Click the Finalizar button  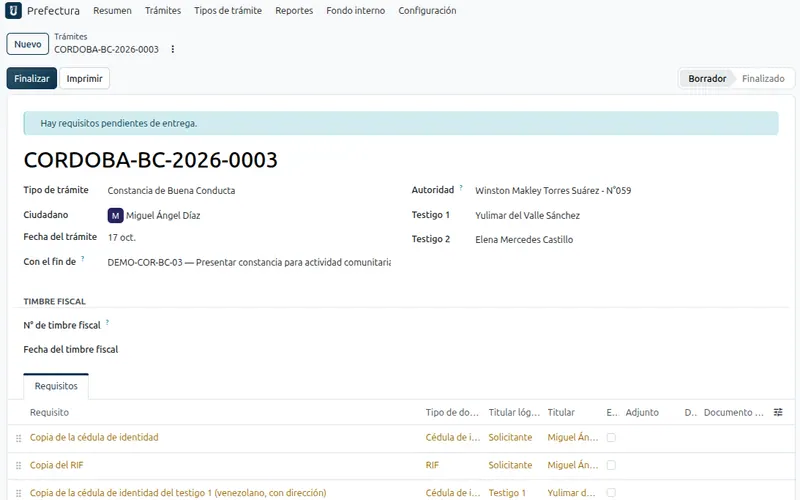[32, 79]
